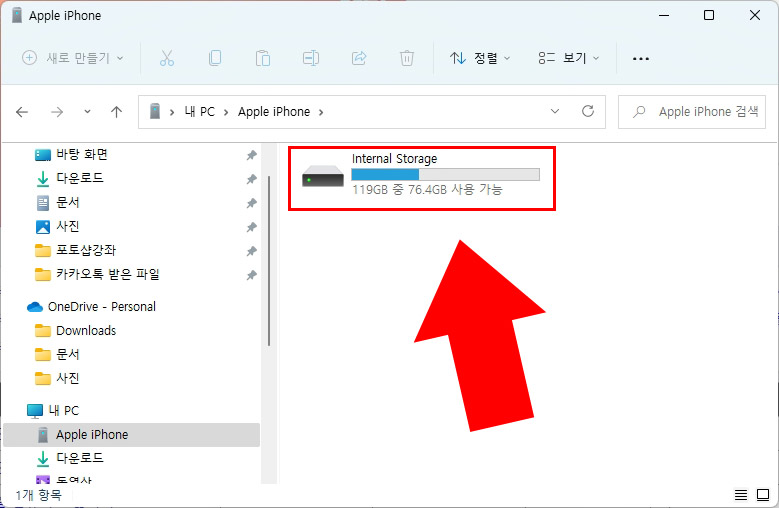Open the 보기 view dropdown
Screen dimensions: 779x508
569,58
